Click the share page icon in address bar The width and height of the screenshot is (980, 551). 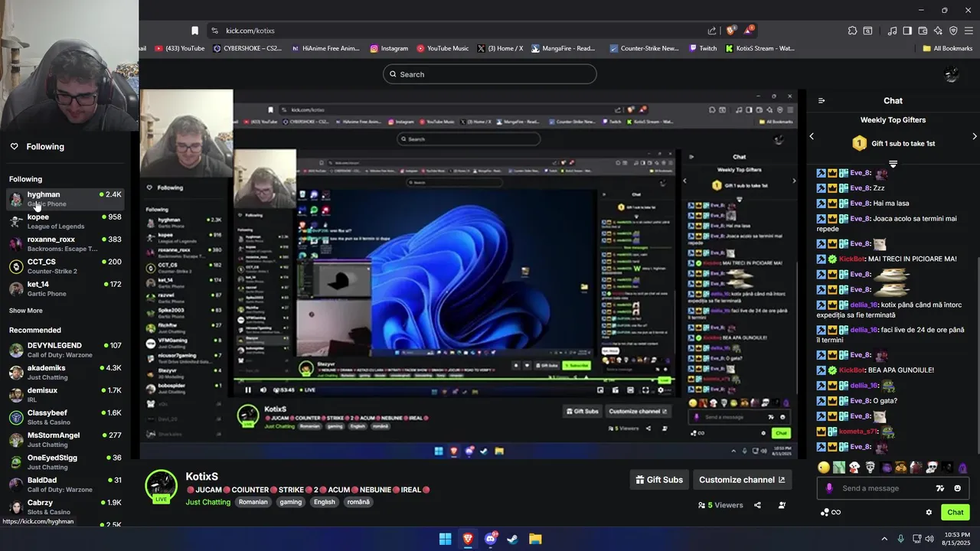712,31
